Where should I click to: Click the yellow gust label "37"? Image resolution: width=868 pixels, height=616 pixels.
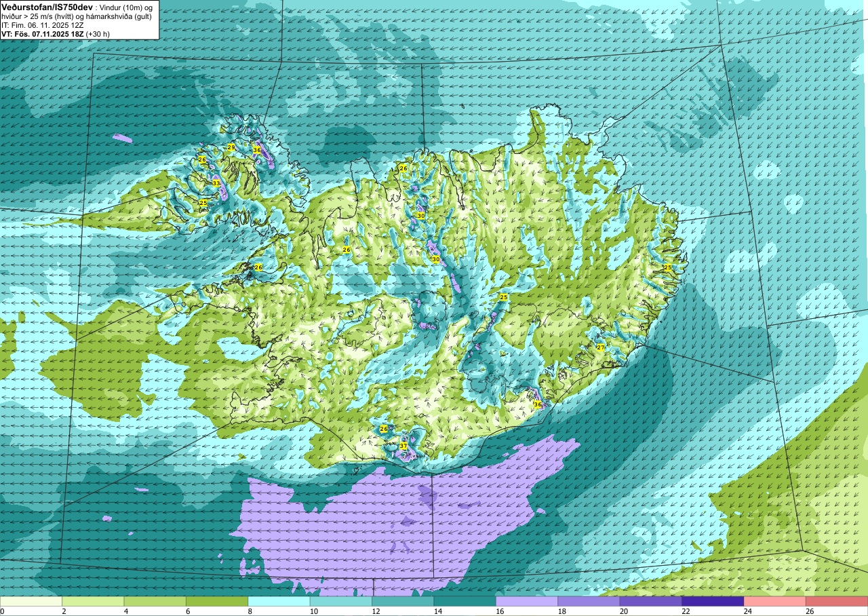pyautogui.click(x=403, y=446)
